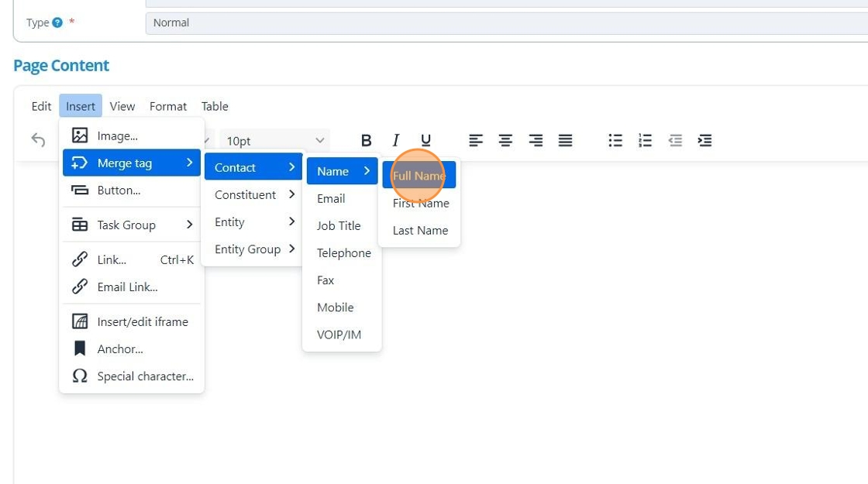Select Email Link... entry

(132, 287)
